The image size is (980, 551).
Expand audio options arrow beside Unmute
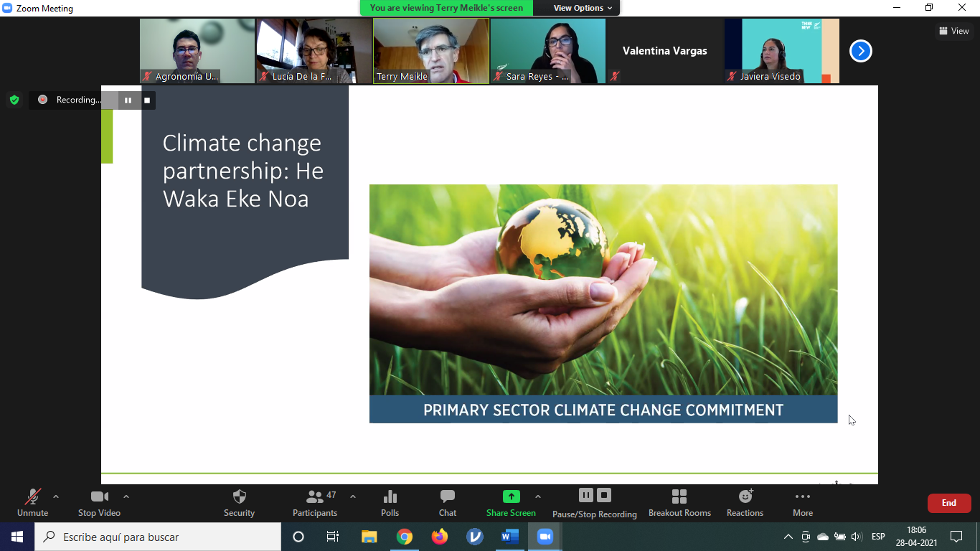(x=56, y=496)
